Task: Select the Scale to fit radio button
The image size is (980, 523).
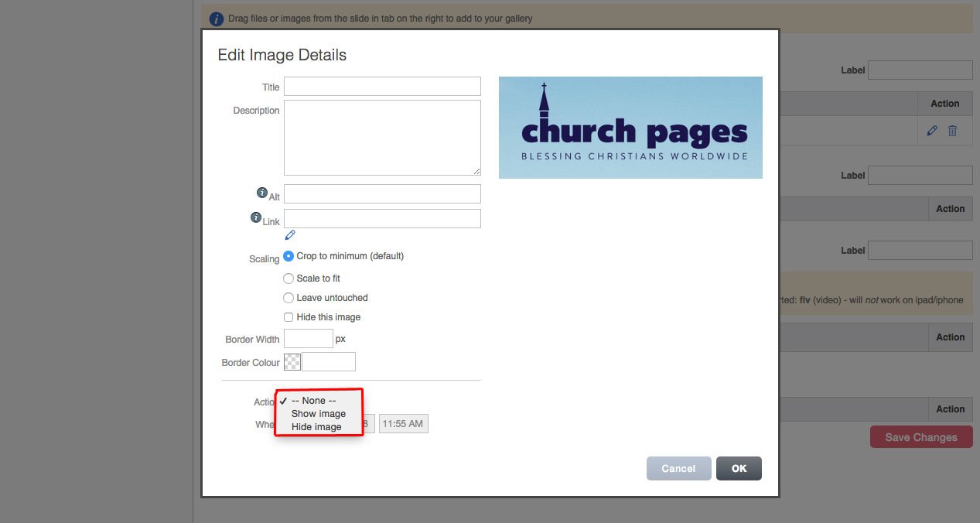Action: [x=289, y=279]
